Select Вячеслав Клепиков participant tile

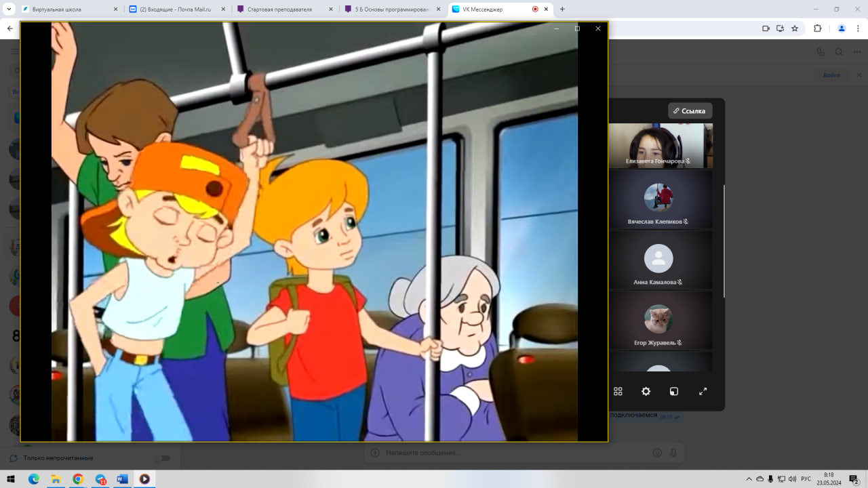(x=660, y=199)
